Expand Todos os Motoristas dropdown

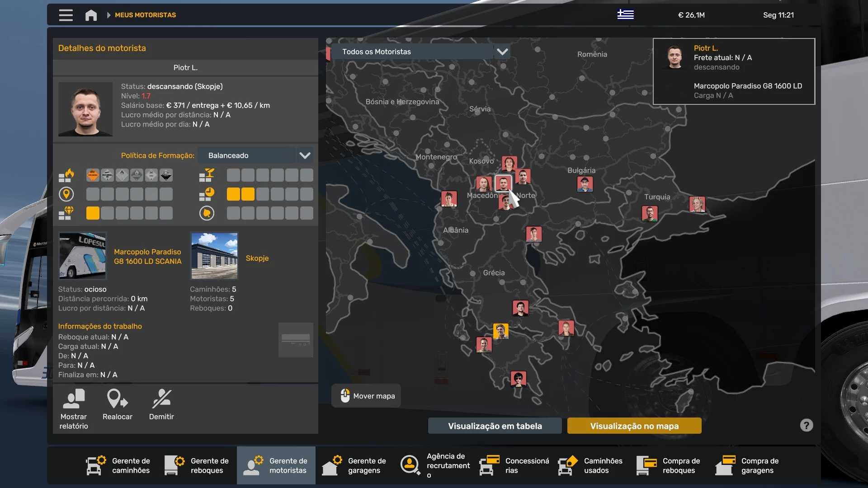502,52
